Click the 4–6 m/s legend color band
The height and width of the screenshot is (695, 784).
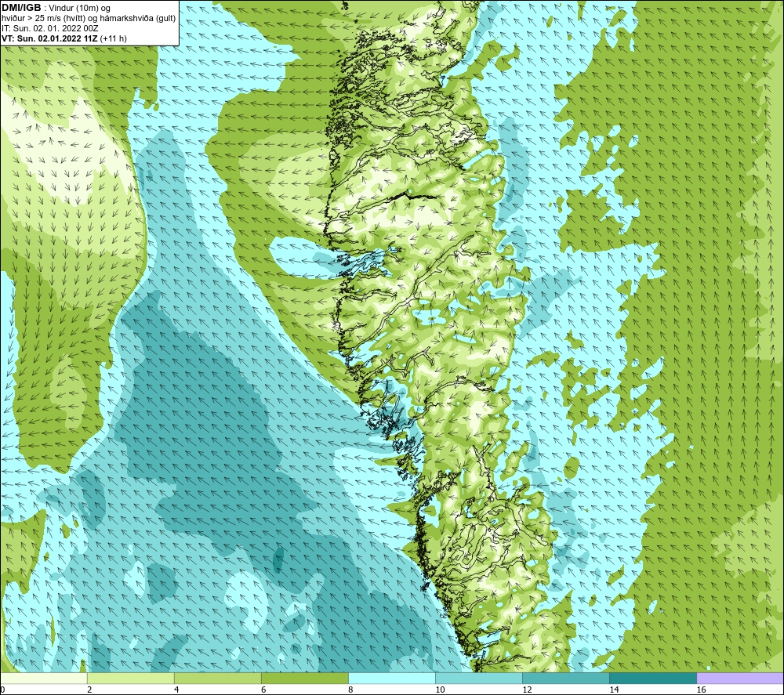tap(217, 679)
